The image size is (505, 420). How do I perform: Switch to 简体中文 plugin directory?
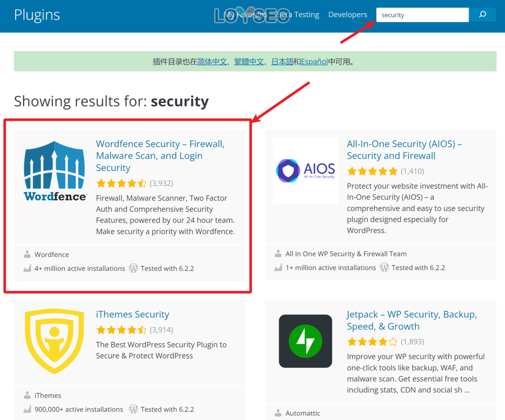(212, 62)
